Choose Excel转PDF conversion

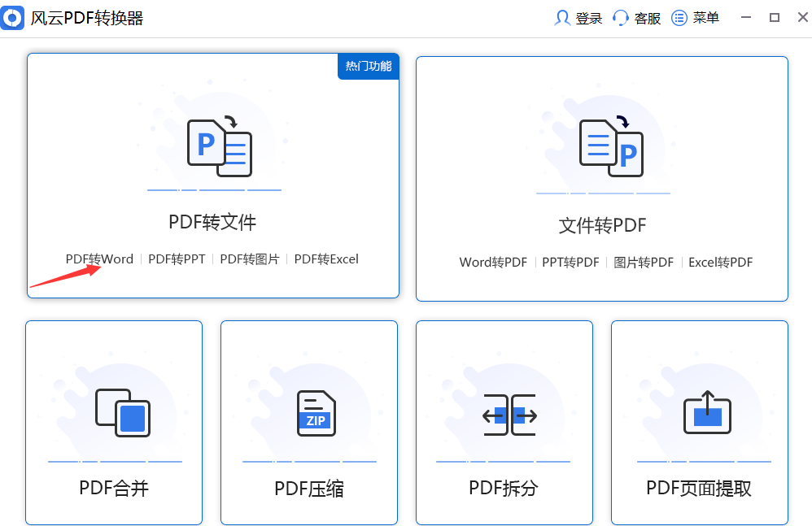click(x=720, y=263)
